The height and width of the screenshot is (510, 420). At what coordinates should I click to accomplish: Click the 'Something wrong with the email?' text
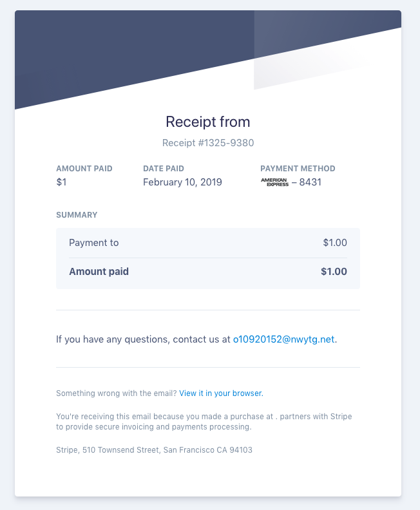point(116,393)
